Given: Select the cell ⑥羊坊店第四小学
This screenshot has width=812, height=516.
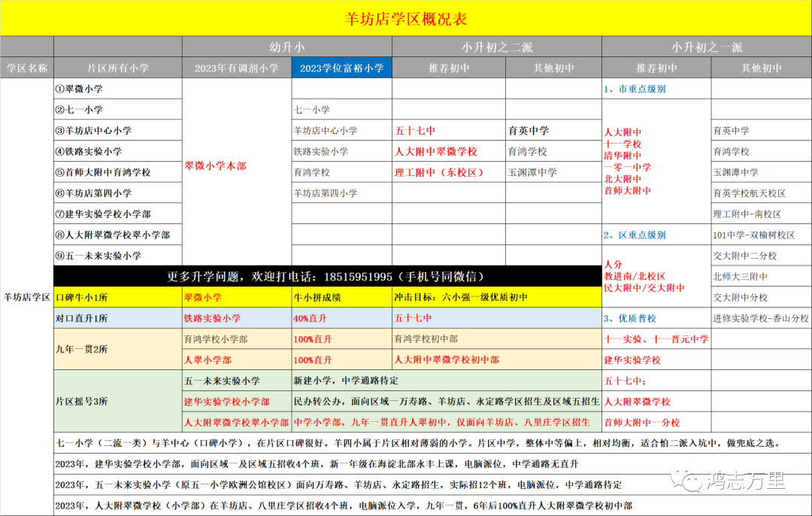Looking at the screenshot, I should [117, 193].
